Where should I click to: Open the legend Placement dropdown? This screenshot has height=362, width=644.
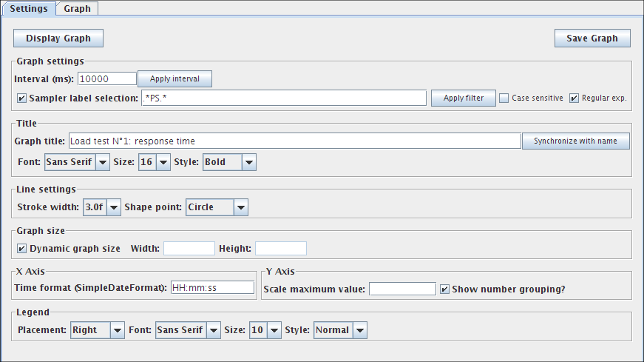click(x=97, y=330)
